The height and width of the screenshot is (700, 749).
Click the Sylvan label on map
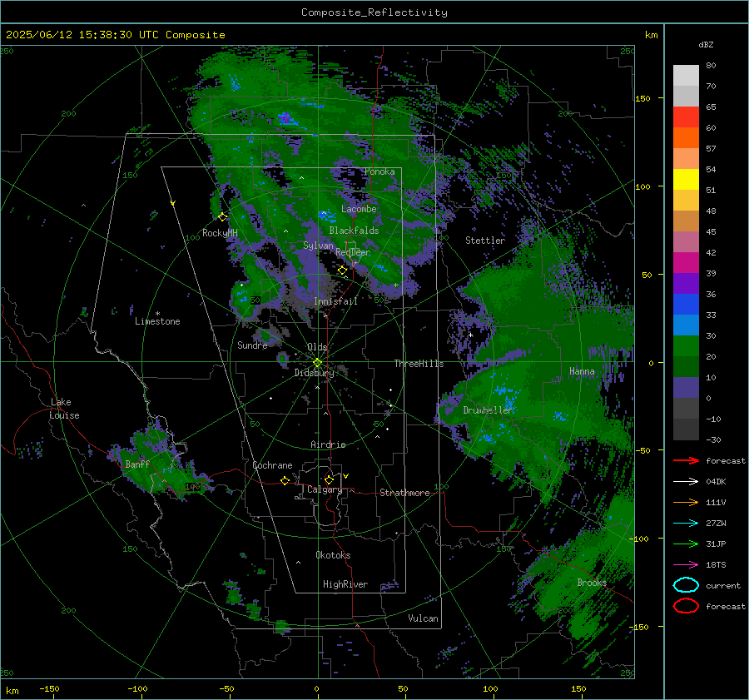(318, 246)
